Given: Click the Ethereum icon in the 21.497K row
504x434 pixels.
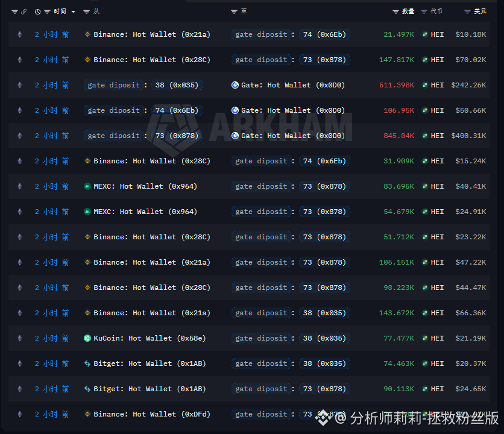Looking at the screenshot, I should click(x=20, y=34).
